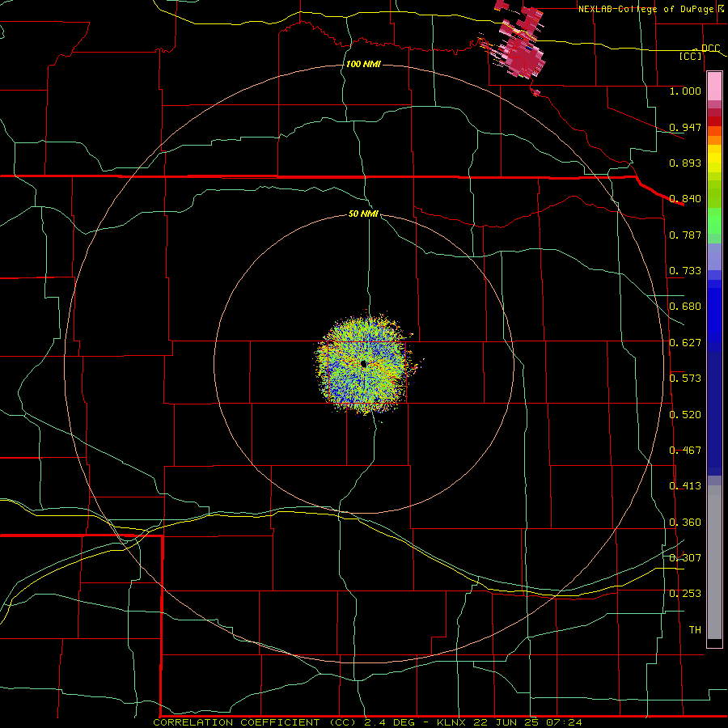Image resolution: width=728 pixels, height=728 pixels.
Task: Click the KLNX station identifier
Action: tap(453, 722)
